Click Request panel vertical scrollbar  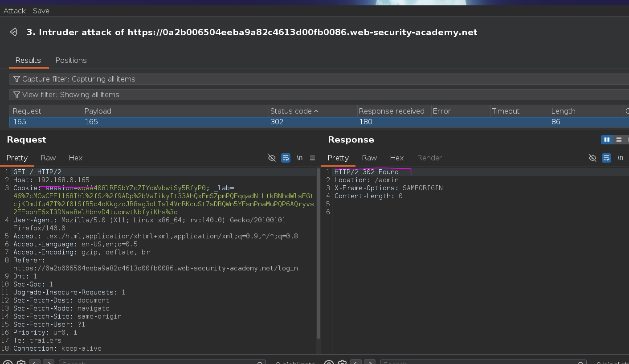(x=318, y=254)
